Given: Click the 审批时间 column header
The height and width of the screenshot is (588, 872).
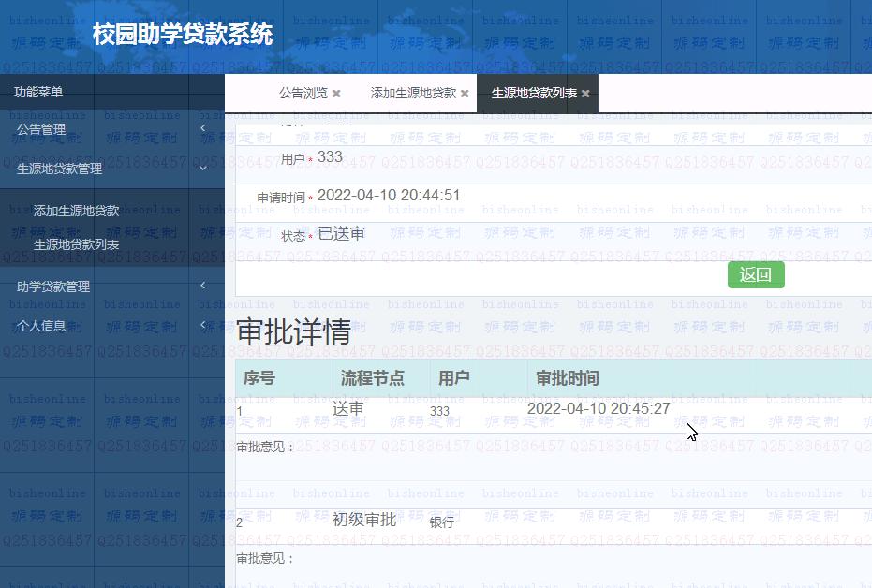Looking at the screenshot, I should [x=568, y=378].
